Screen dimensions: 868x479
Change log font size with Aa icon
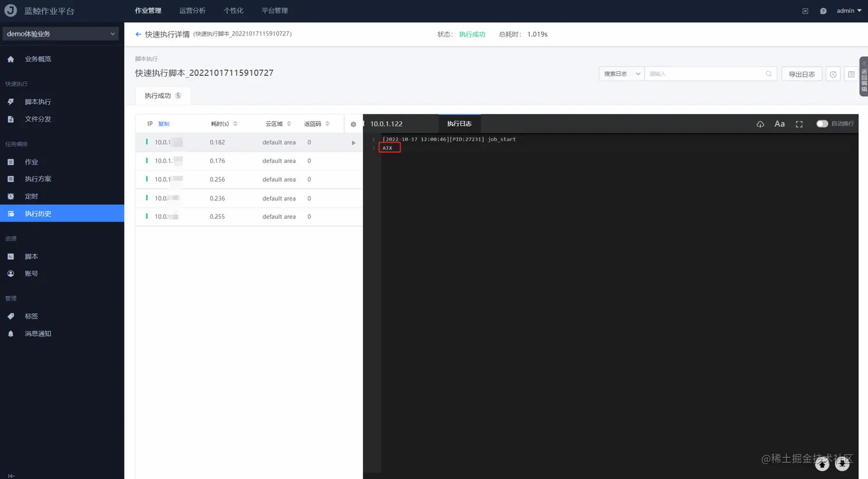779,124
